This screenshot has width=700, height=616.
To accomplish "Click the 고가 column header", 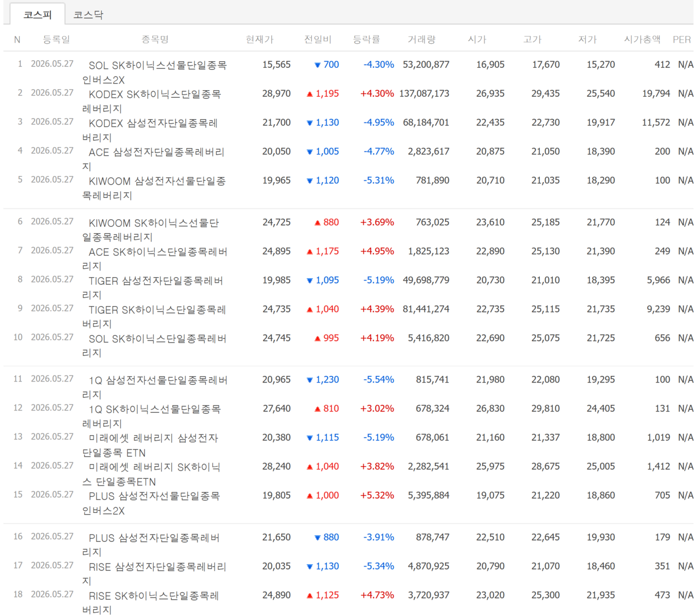I will (x=532, y=39).
